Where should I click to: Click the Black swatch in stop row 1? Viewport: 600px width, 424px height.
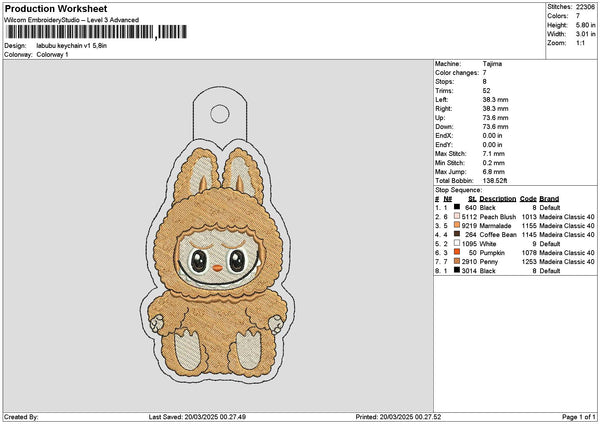point(457,207)
